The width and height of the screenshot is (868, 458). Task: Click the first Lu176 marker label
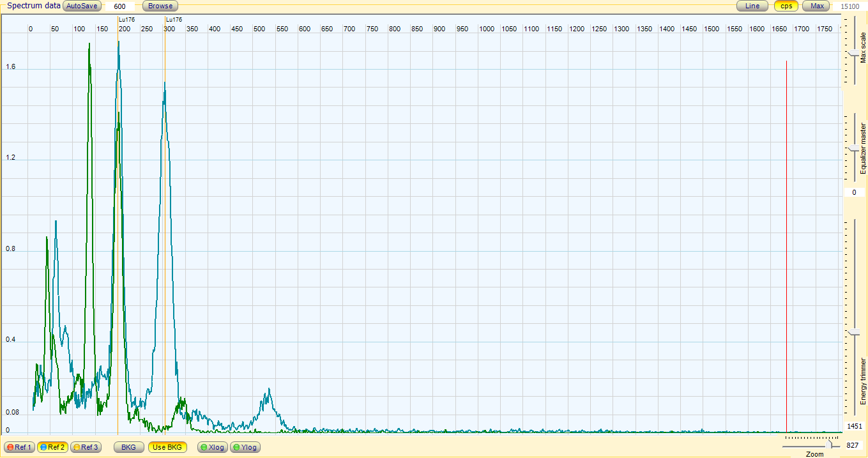(127, 20)
